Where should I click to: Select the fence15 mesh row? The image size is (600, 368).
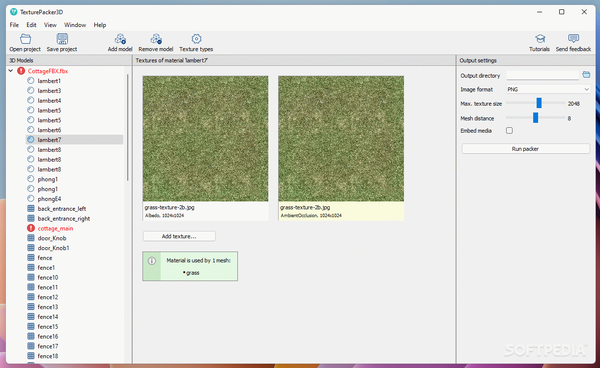[x=75, y=326]
